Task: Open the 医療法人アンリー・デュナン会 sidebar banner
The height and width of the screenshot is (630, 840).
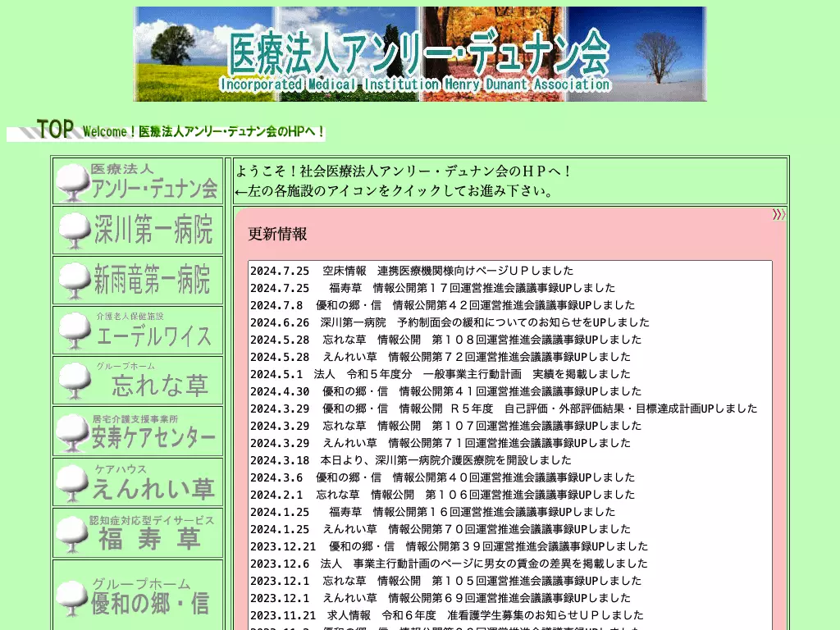Action: (138, 181)
